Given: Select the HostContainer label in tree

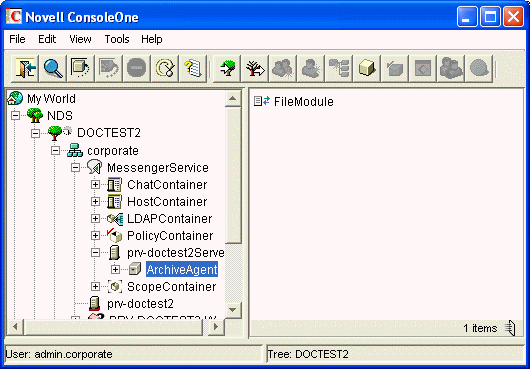Looking at the screenshot, I should [x=167, y=202].
